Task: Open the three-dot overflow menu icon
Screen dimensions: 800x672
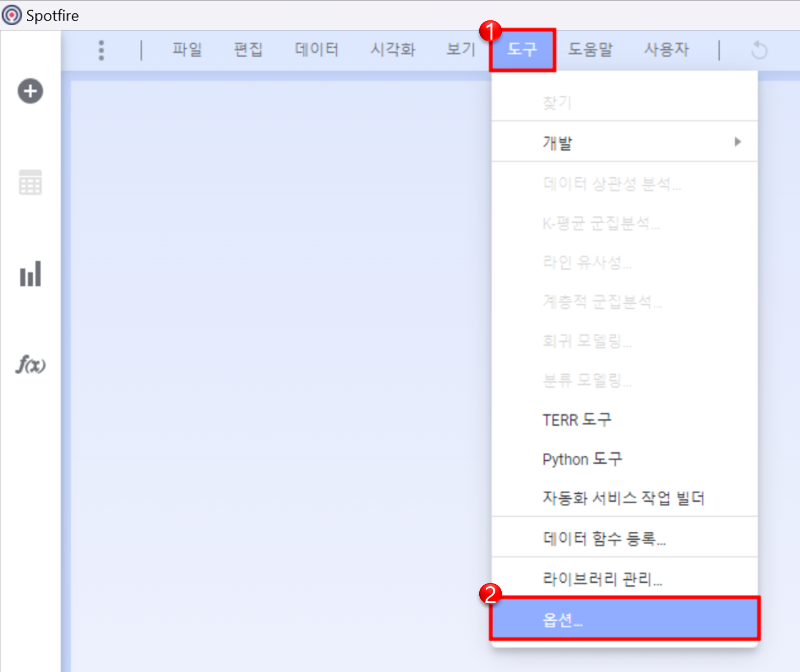Action: pyautogui.click(x=101, y=50)
